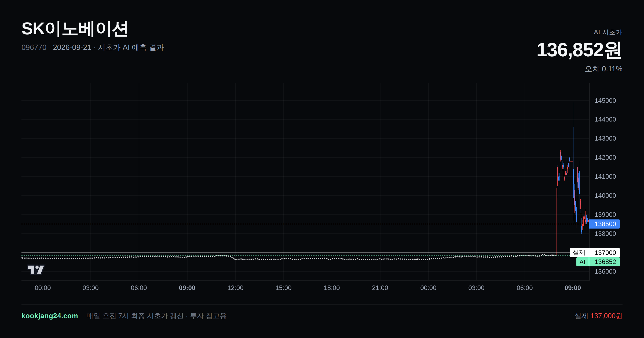644x338 pixels.
Task: Click the footer '실제 137,000원' actual price
Action: coord(598,316)
